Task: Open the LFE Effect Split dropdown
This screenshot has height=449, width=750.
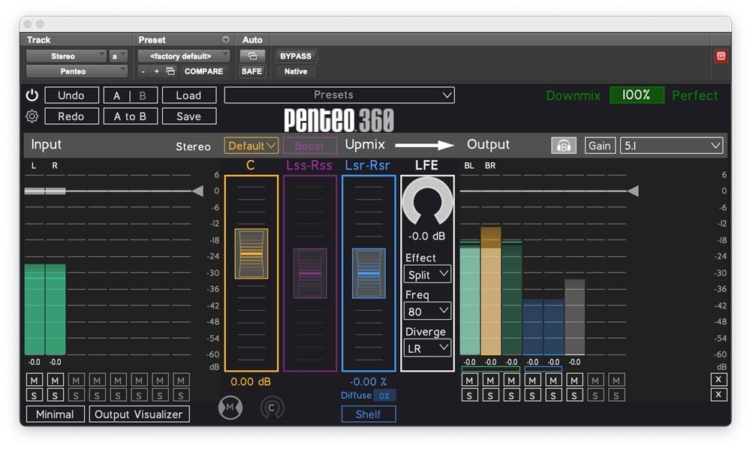Action: pos(427,274)
